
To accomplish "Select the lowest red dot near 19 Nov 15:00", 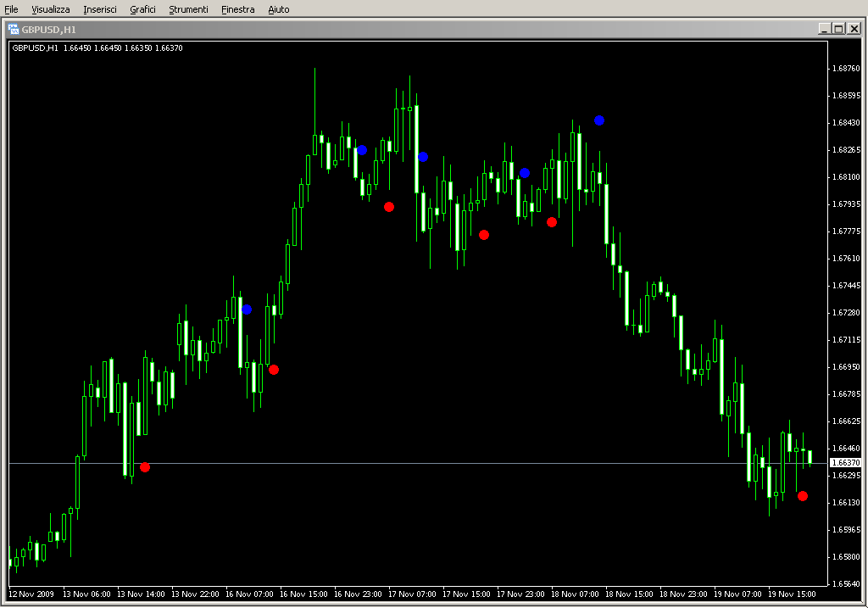I will (803, 496).
